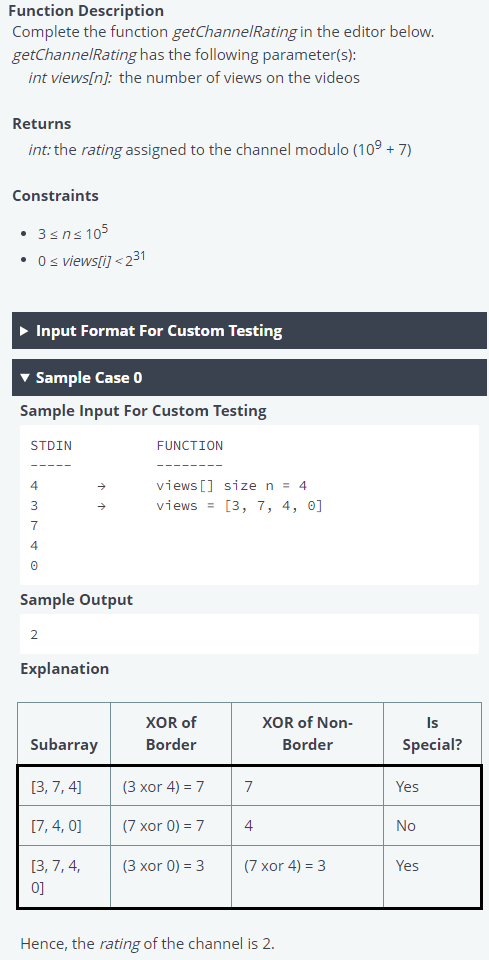Image resolution: width=489 pixels, height=960 pixels.
Task: Click the Constraints heading
Action: pos(55,196)
